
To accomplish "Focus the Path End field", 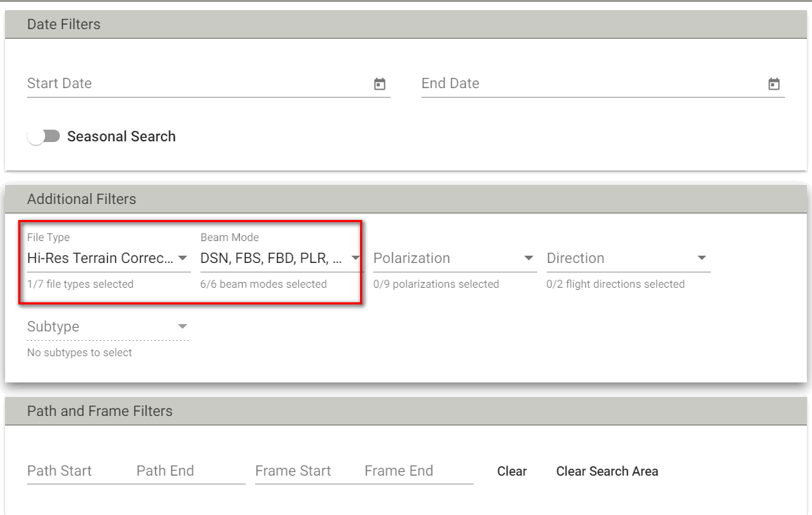I will pos(188,471).
